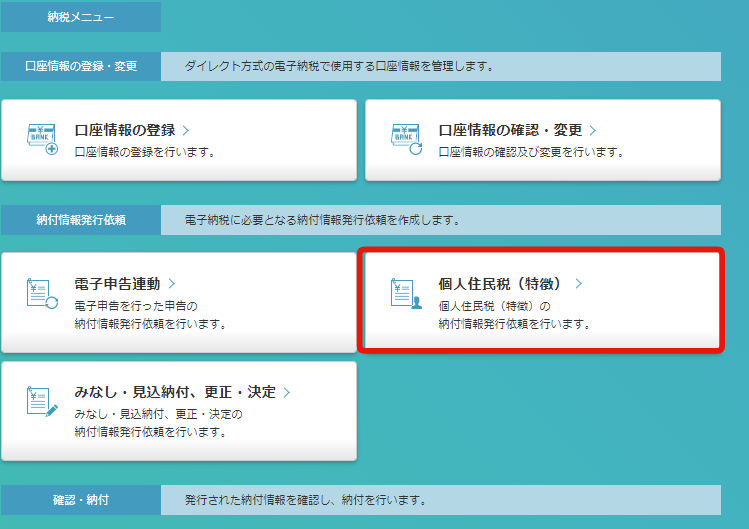Click the bank-plus icon for 口座情報の登録
Screen dimensions: 749x529
(42, 140)
